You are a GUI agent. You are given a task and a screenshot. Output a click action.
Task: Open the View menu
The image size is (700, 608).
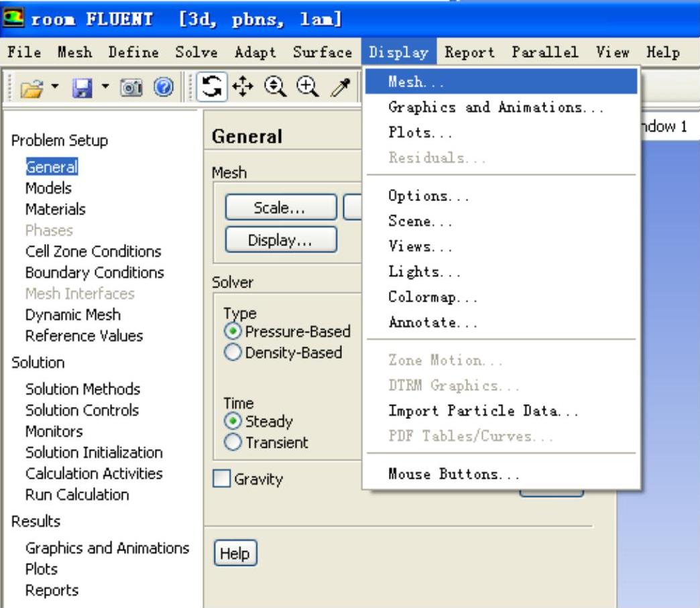point(613,52)
